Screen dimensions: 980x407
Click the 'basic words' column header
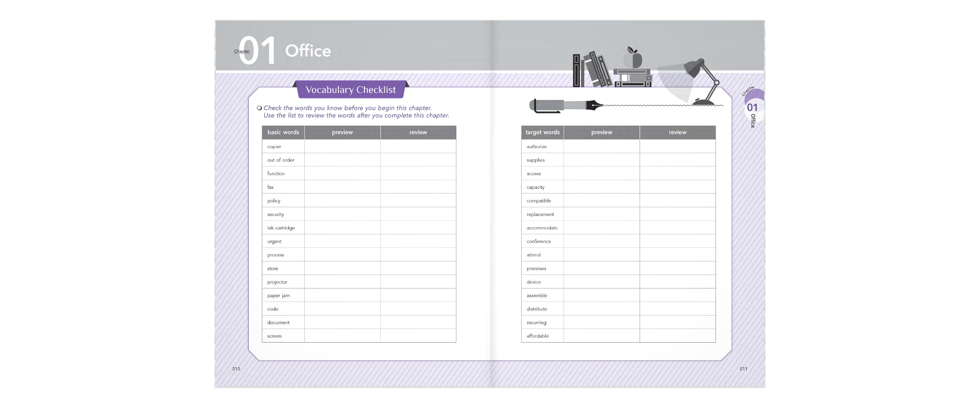tap(283, 132)
